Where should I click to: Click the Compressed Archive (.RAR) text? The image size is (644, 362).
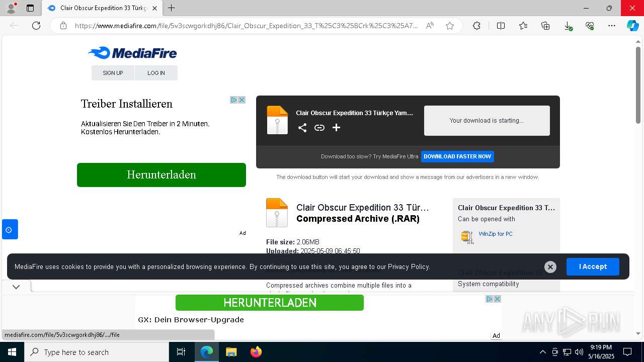358,219
